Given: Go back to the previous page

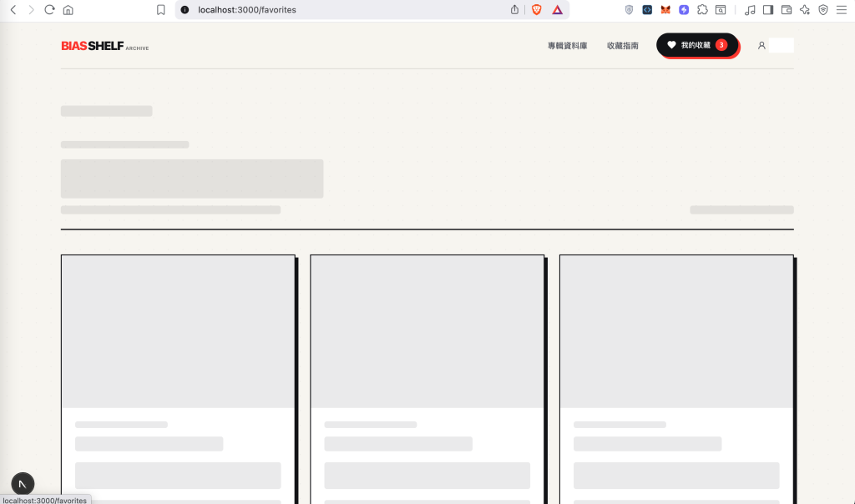Looking at the screenshot, I should tap(13, 10).
